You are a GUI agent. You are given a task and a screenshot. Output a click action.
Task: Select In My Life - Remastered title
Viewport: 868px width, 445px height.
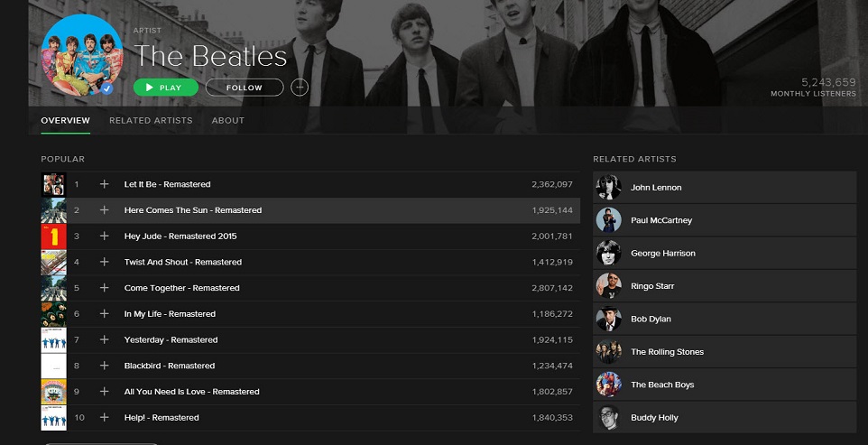170,314
